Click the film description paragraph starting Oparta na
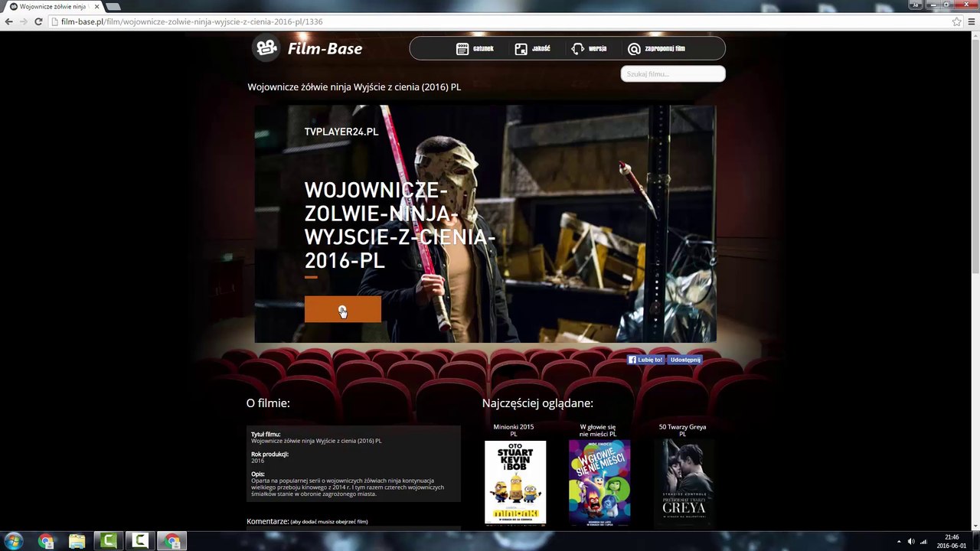Screen dimensions: 980x551 coord(348,487)
